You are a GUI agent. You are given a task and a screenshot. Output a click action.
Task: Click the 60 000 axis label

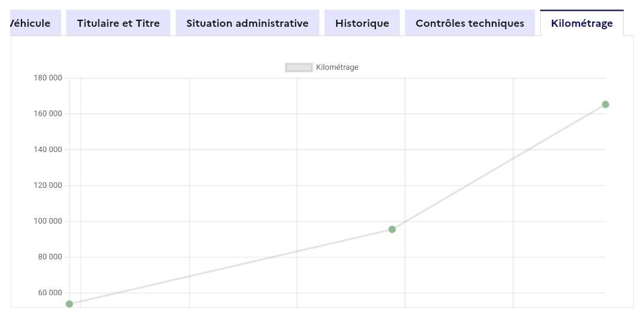[49, 293]
